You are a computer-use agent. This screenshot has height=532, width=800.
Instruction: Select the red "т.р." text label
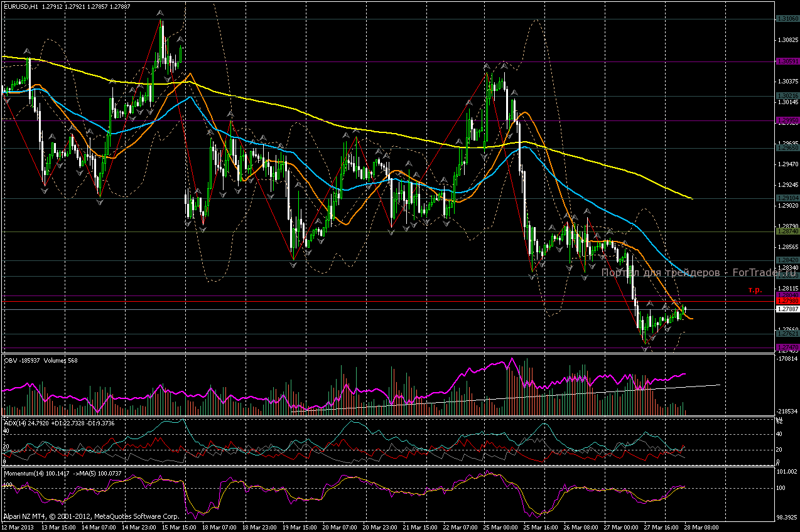click(x=754, y=290)
